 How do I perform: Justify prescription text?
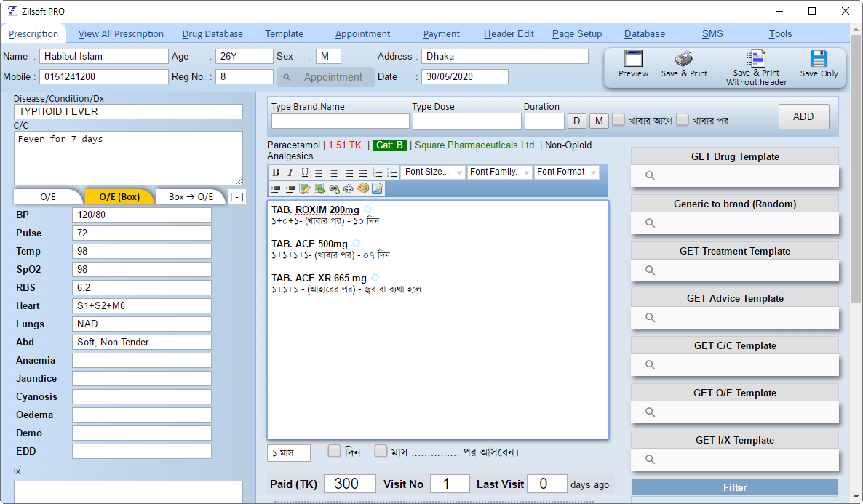click(x=362, y=173)
